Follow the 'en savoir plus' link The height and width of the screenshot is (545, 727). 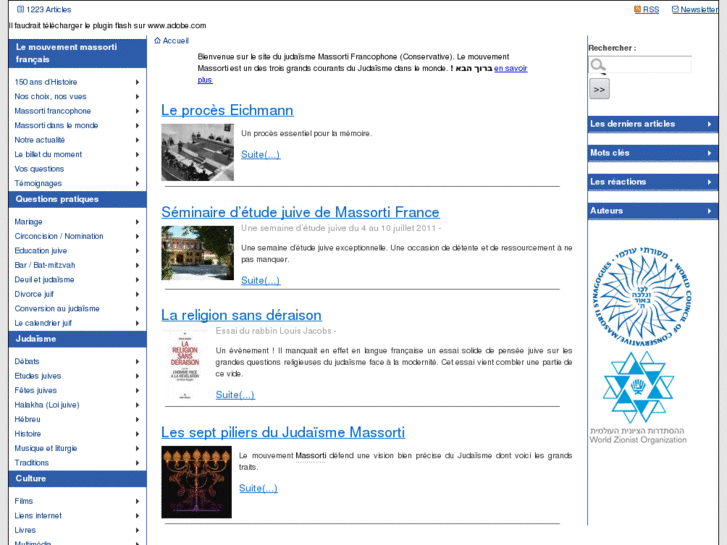pyautogui.click(x=510, y=69)
